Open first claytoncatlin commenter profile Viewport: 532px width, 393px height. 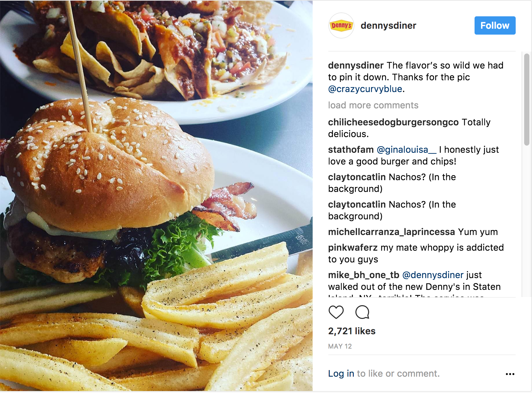tap(357, 177)
